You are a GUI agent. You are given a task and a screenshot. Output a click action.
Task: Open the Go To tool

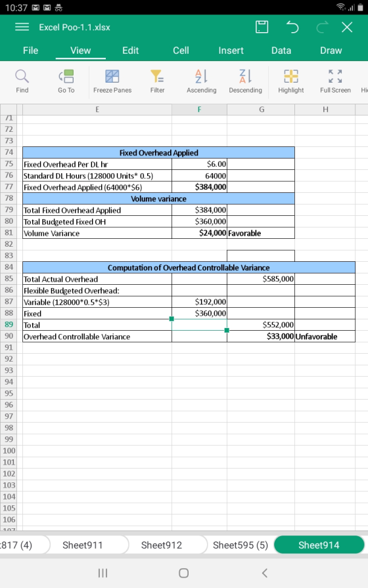pos(66,81)
